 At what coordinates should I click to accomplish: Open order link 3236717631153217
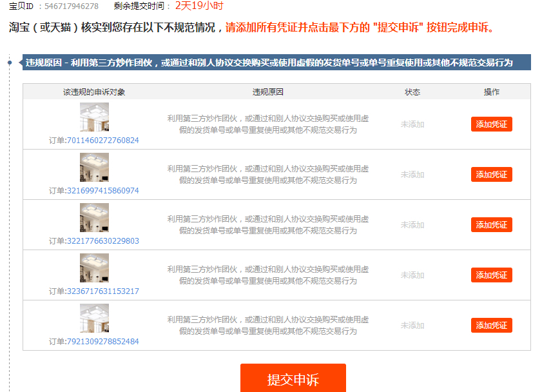(102, 291)
